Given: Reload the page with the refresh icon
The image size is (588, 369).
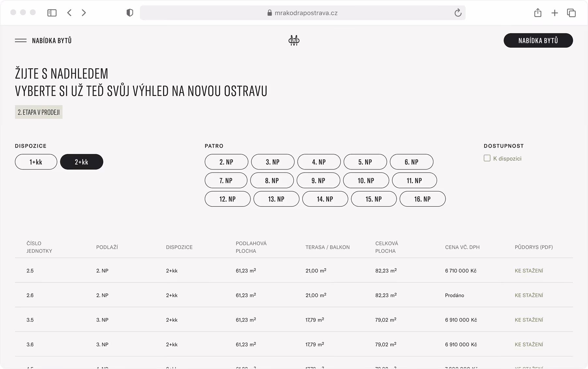Looking at the screenshot, I should coord(458,13).
